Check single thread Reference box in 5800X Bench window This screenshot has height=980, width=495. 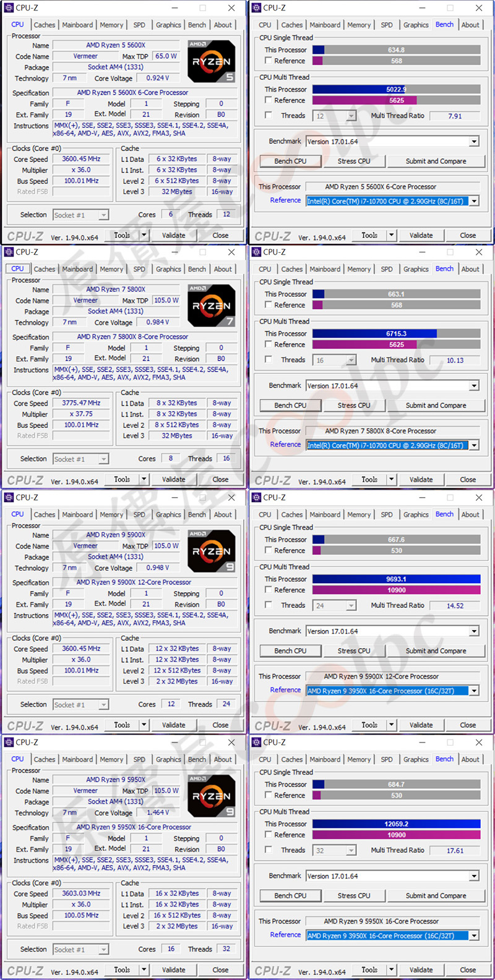pyautogui.click(x=269, y=305)
